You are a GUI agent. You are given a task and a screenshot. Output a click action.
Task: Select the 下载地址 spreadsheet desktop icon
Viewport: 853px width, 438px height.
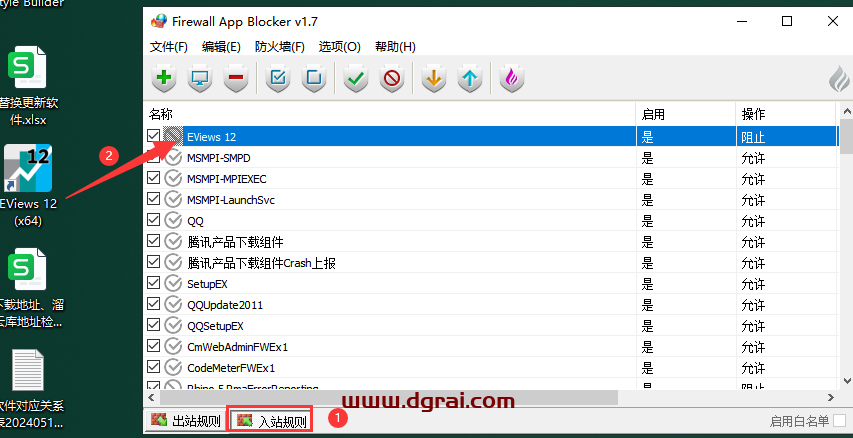(28, 288)
